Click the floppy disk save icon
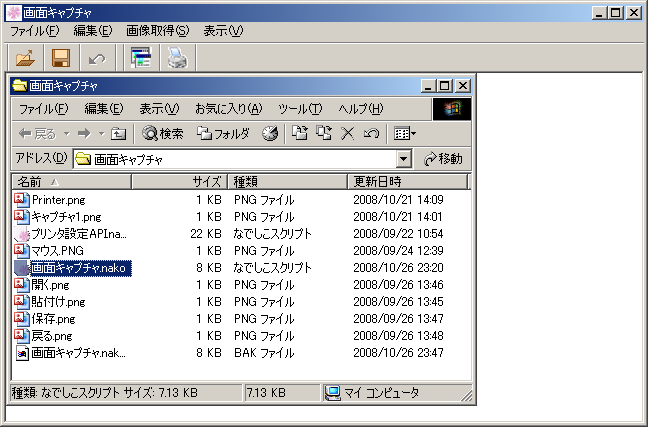 pos(61,58)
